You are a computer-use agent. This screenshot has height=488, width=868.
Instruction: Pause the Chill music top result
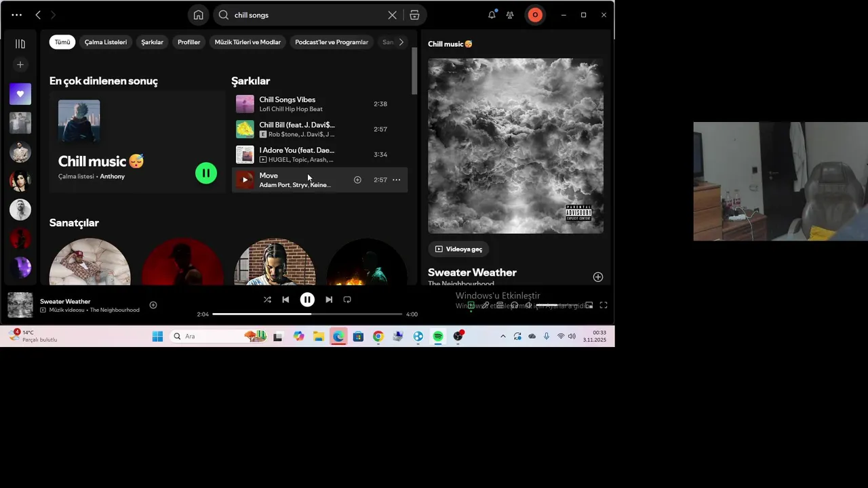click(x=206, y=173)
